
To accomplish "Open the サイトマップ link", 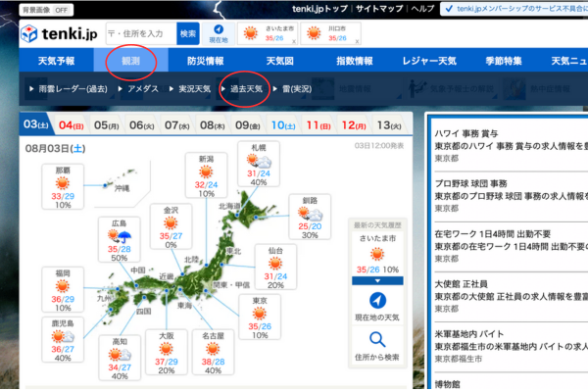I will coord(379,9).
